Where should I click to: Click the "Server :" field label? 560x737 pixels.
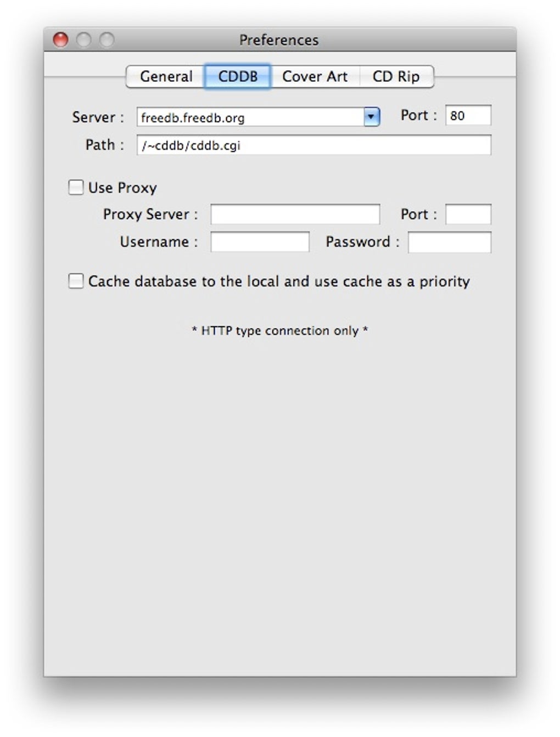tap(98, 117)
